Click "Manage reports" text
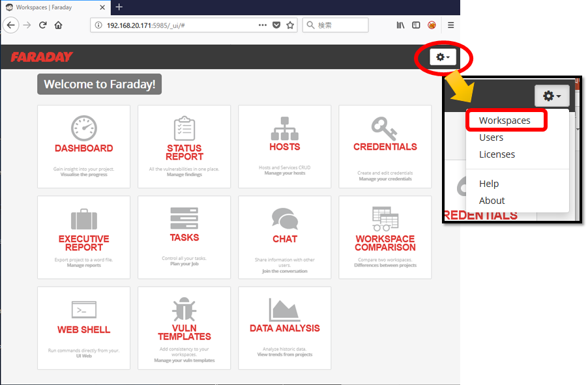Viewport: 588px width, 385px height. coord(84,265)
